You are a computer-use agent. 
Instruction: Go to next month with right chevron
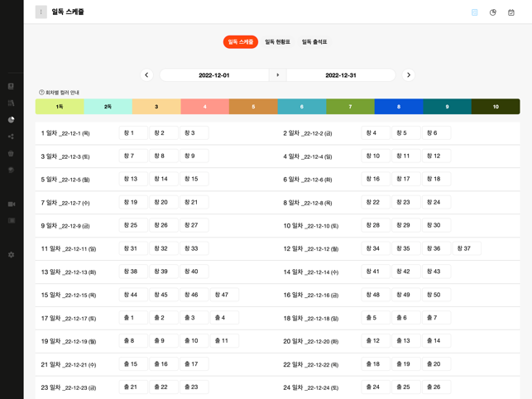[x=409, y=75]
